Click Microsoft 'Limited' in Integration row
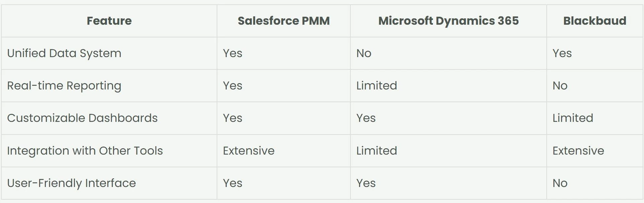This screenshot has width=644, height=203. [377, 151]
